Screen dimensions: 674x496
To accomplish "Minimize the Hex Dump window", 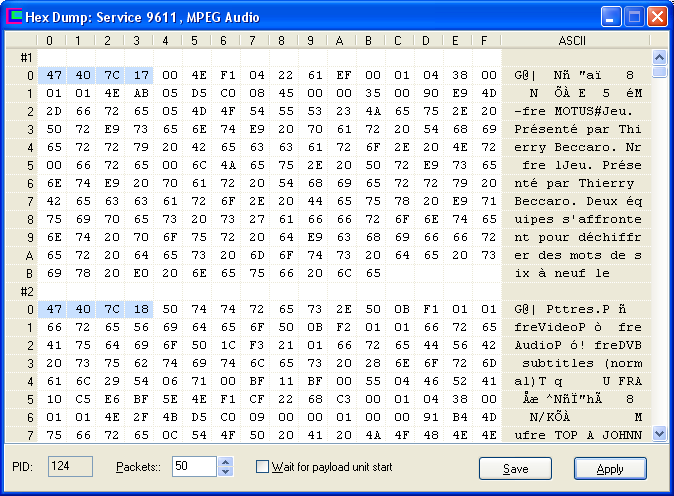I will (x=610, y=17).
